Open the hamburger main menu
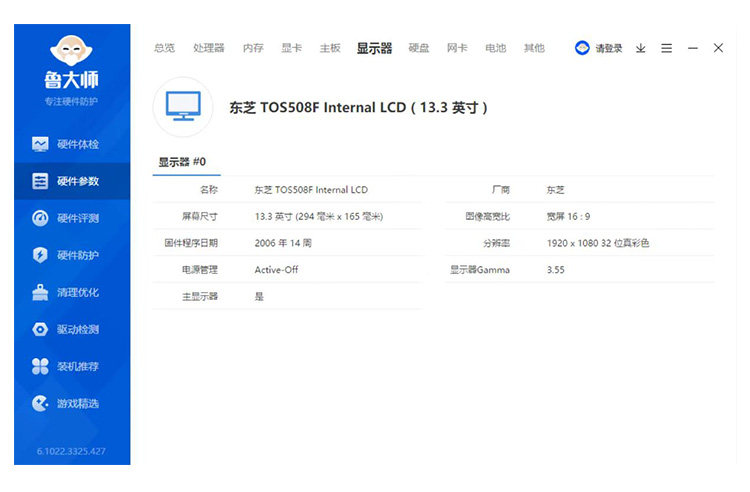The width and height of the screenshot is (750, 492). (x=666, y=48)
